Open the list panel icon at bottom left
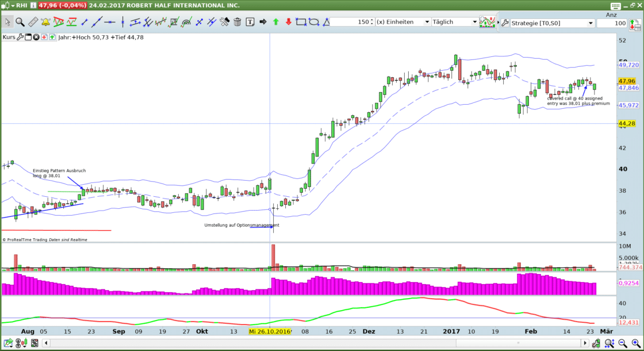This screenshot has height=351, width=644. (x=34, y=343)
